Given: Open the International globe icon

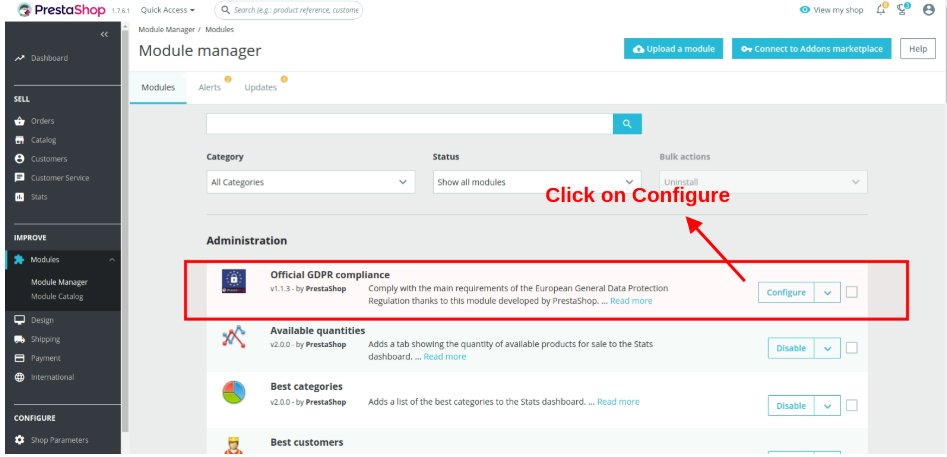Looking at the screenshot, I should coord(20,377).
